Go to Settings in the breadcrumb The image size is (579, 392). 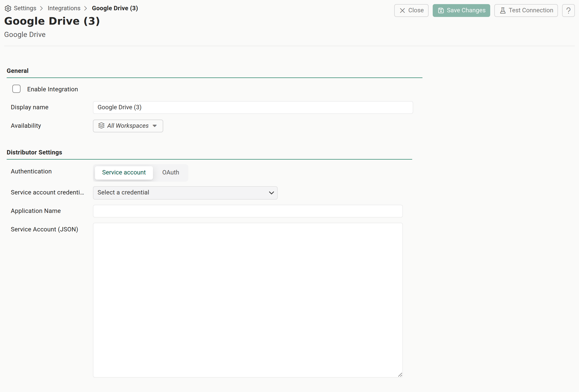[25, 8]
